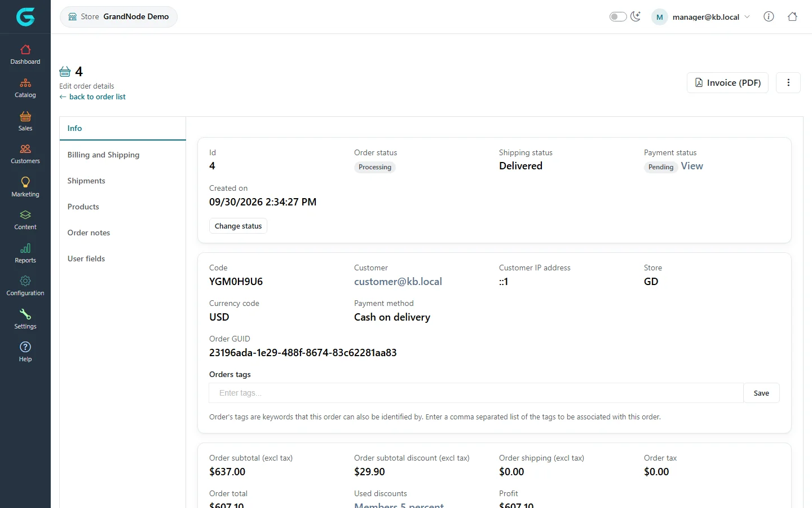The height and width of the screenshot is (508, 812).
Task: Go back to order list
Action: (x=92, y=97)
